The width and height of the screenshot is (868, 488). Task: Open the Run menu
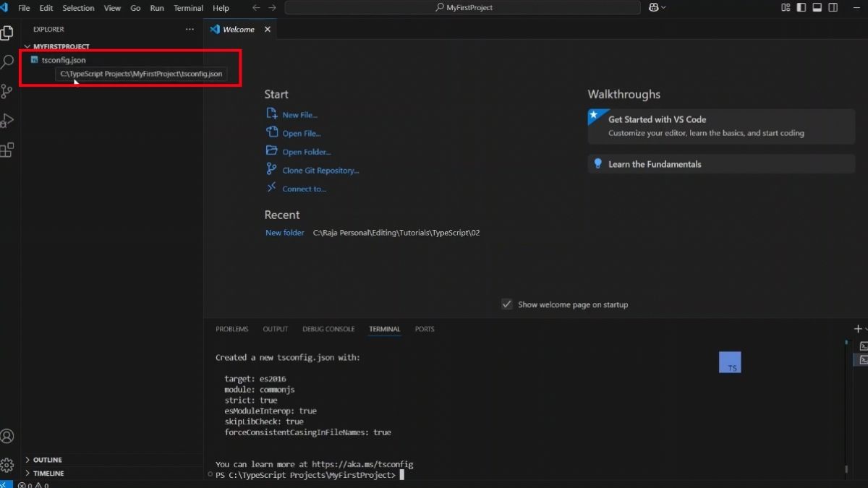[x=157, y=8]
